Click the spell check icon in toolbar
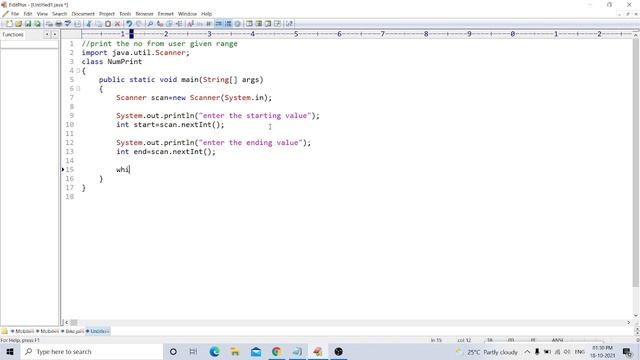The width and height of the screenshot is (640, 360). pos(68,24)
